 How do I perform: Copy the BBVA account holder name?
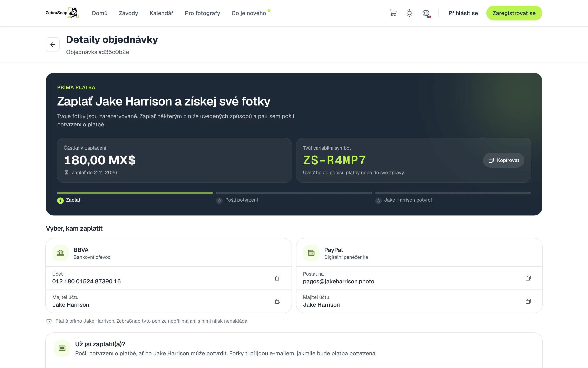pos(277,301)
